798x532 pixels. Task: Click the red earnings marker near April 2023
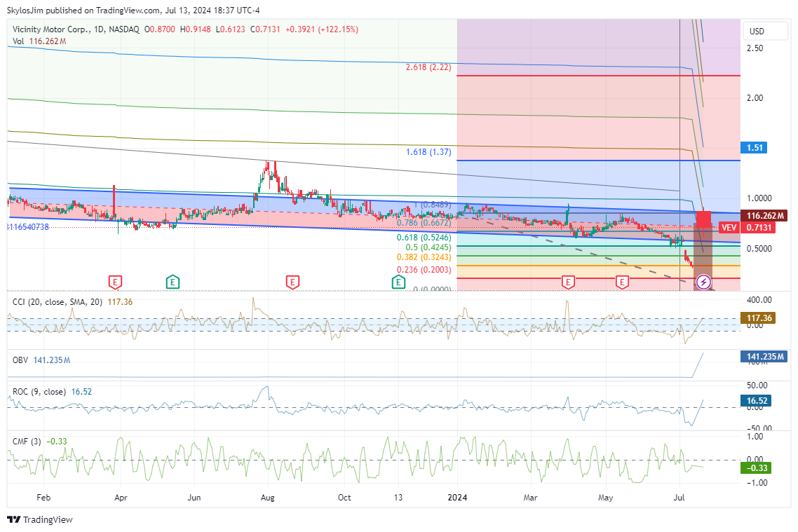pos(116,282)
